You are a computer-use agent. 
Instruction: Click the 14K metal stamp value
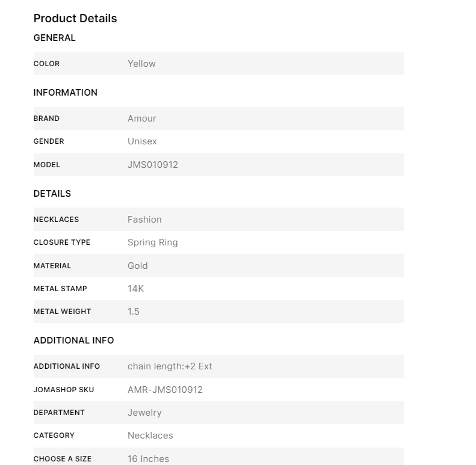point(136,289)
